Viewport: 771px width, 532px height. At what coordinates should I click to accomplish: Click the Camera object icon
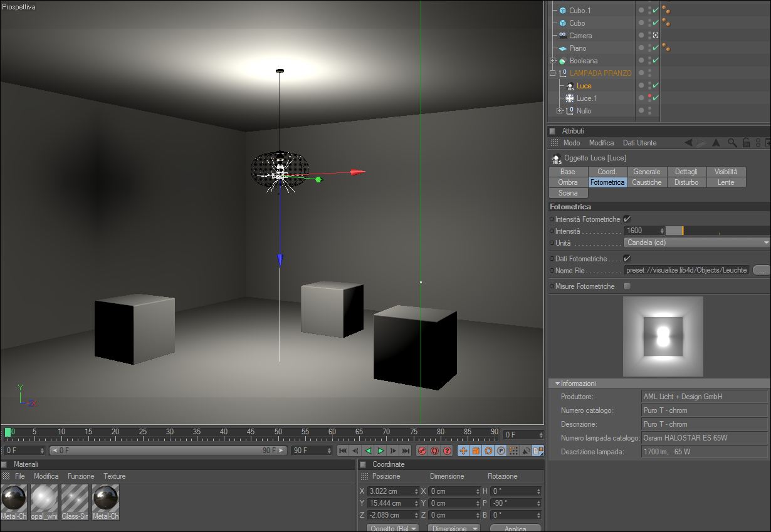(x=563, y=36)
